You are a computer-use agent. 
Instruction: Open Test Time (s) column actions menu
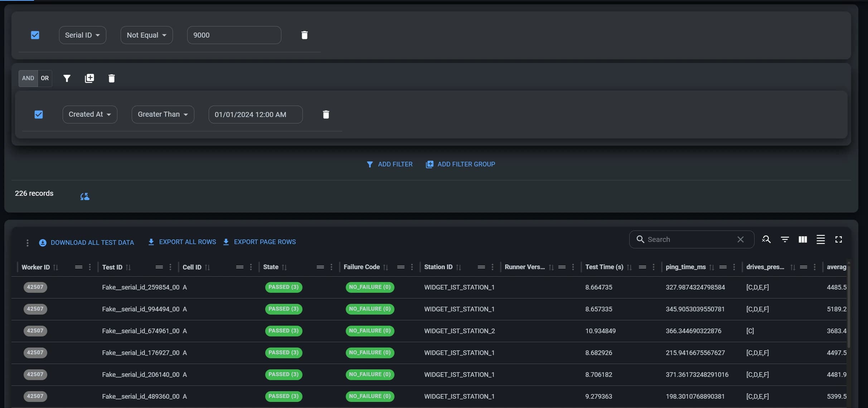[x=653, y=267]
